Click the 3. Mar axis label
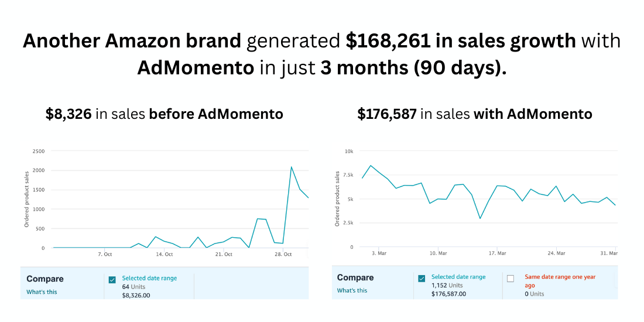This screenshot has width=644, height=322. 378,253
